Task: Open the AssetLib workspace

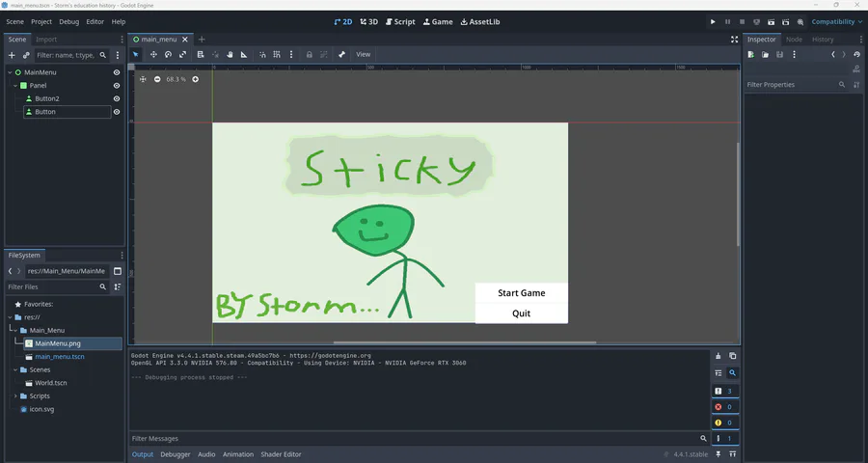Action: pos(480,21)
